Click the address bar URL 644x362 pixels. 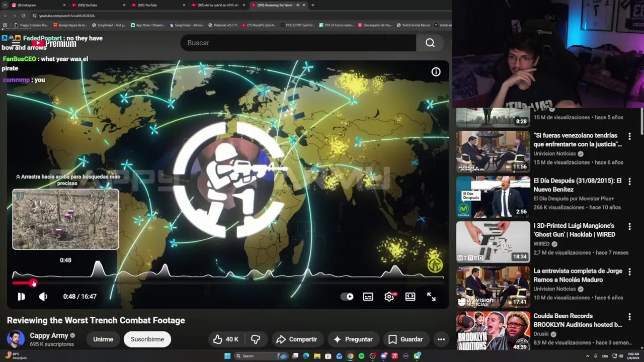[x=67, y=16]
